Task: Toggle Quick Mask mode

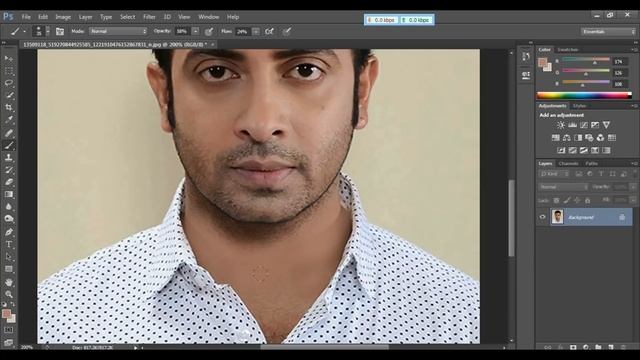Action: (9, 330)
